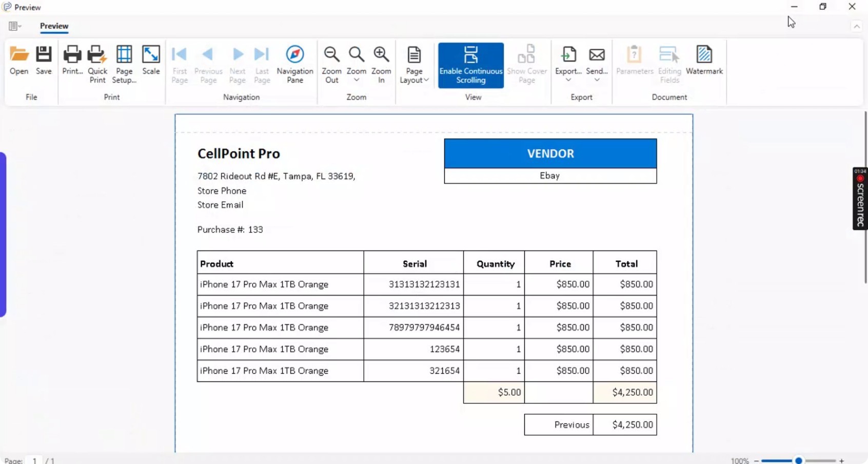Screen dimensions: 868x464
Task: Minimize the Preview window
Action: coord(794,7)
